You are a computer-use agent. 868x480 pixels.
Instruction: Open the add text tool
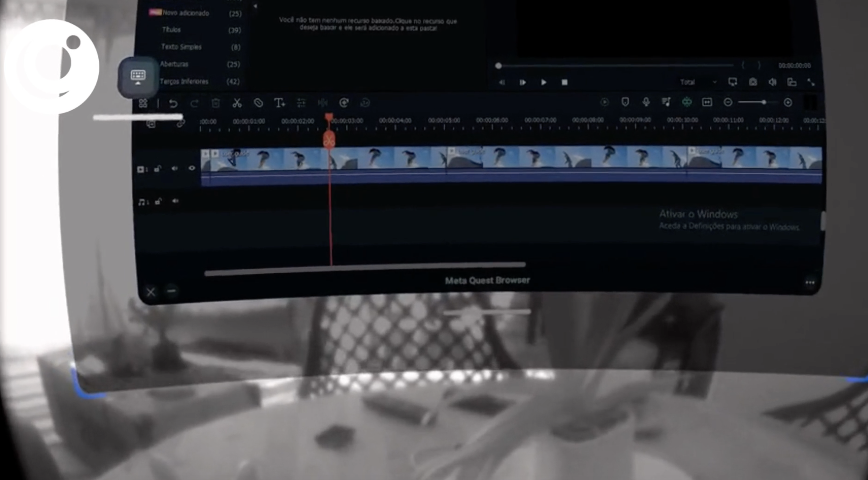click(x=279, y=103)
